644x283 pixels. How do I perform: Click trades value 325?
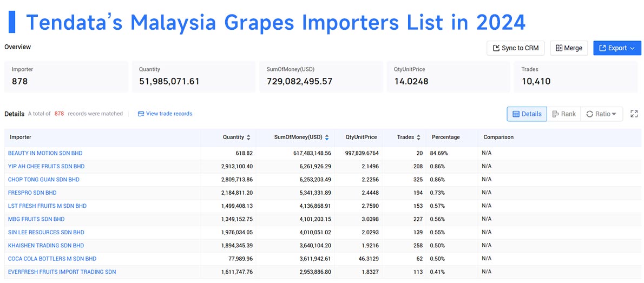pos(418,180)
